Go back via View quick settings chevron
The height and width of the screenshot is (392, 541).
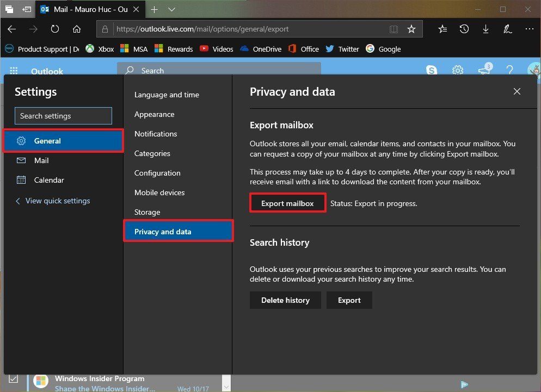(x=18, y=201)
